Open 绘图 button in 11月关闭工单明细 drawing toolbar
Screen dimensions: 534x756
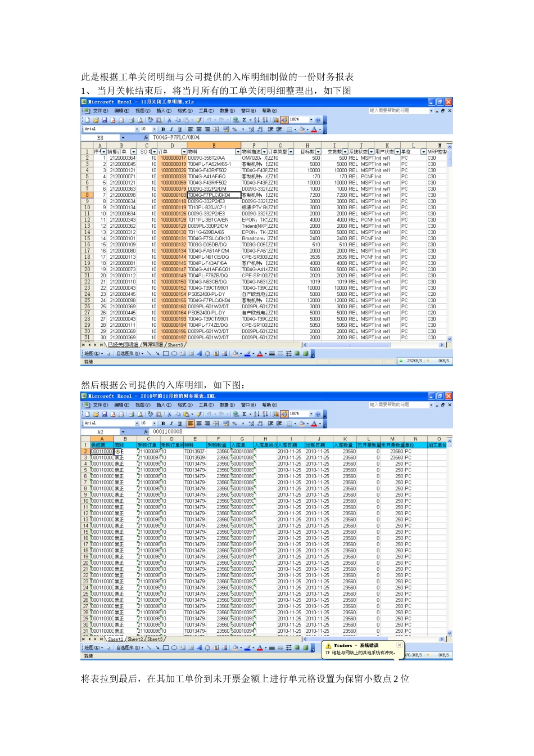93,353
